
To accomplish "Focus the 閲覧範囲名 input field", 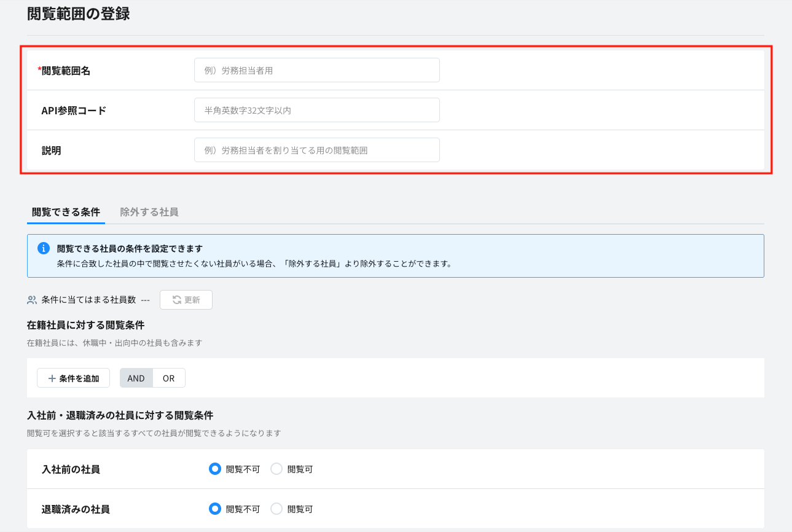I will 316,71.
